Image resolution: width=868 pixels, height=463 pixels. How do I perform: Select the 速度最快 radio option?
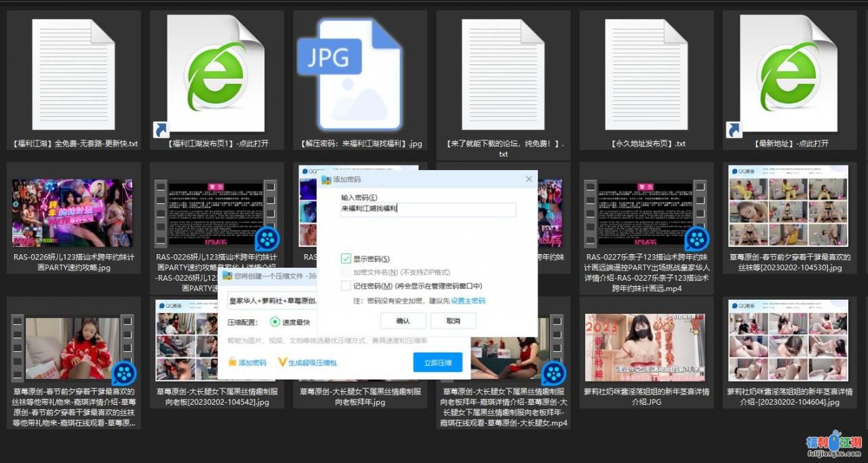[x=275, y=322]
